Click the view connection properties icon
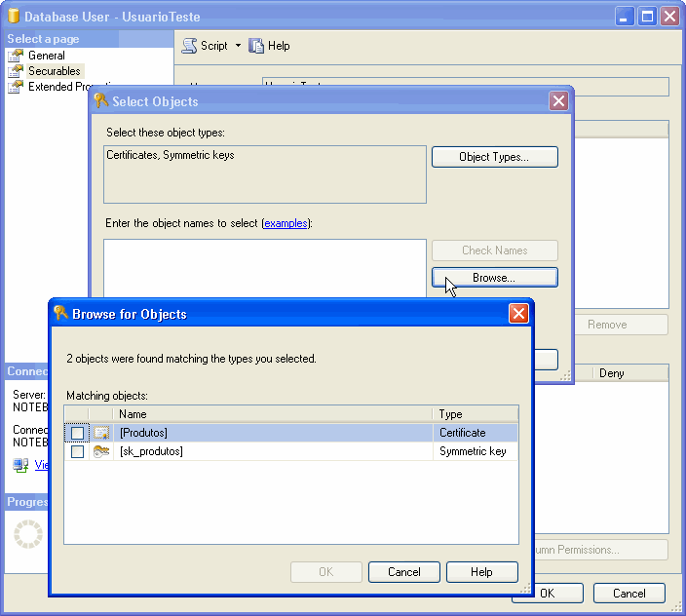This screenshot has height=616, width=686. (x=20, y=465)
